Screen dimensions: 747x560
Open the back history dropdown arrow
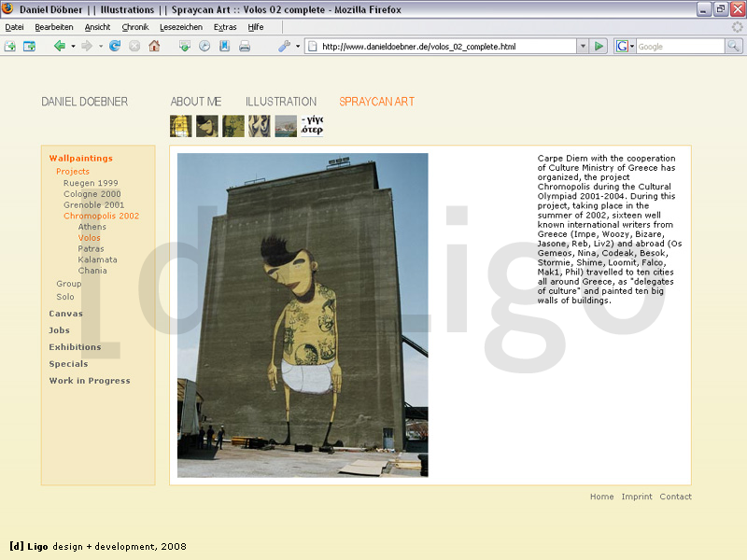pos(73,46)
